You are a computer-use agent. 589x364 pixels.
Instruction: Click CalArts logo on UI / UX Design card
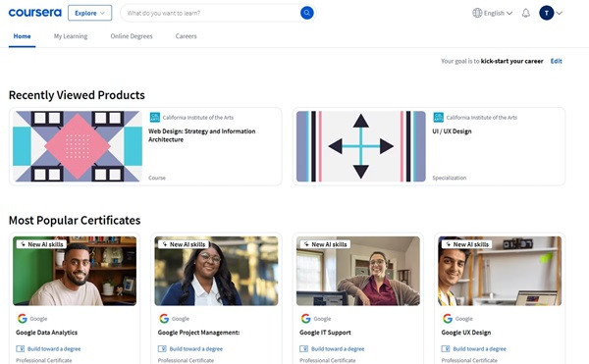pos(439,117)
